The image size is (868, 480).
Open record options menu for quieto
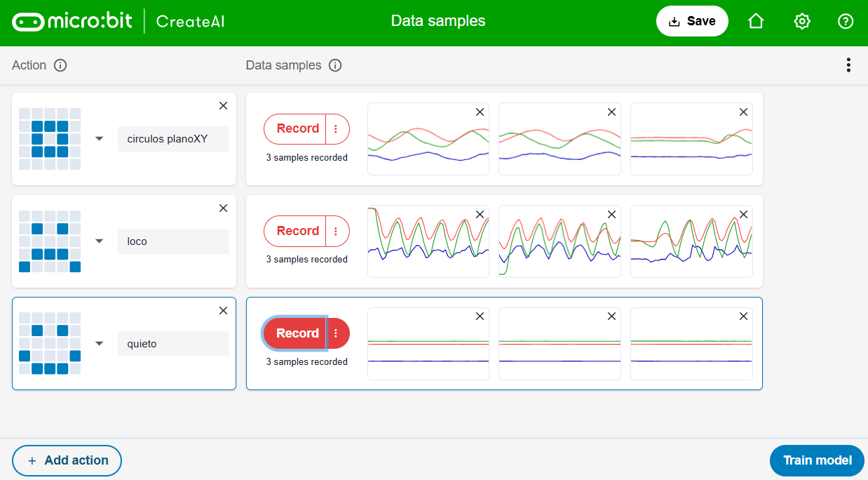(x=337, y=333)
